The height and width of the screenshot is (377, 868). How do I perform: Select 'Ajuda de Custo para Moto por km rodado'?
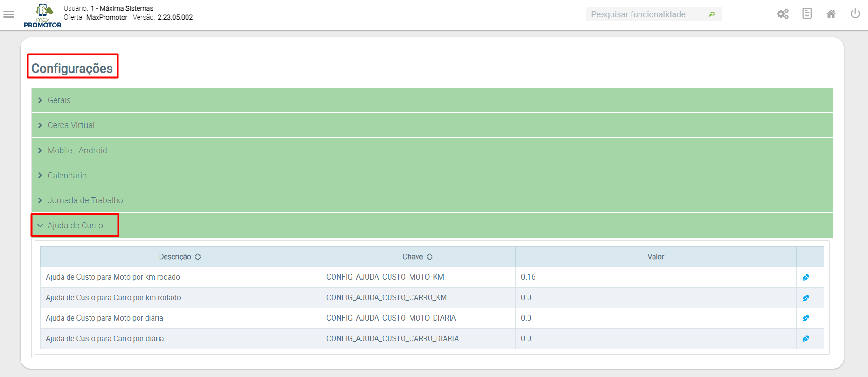(113, 277)
